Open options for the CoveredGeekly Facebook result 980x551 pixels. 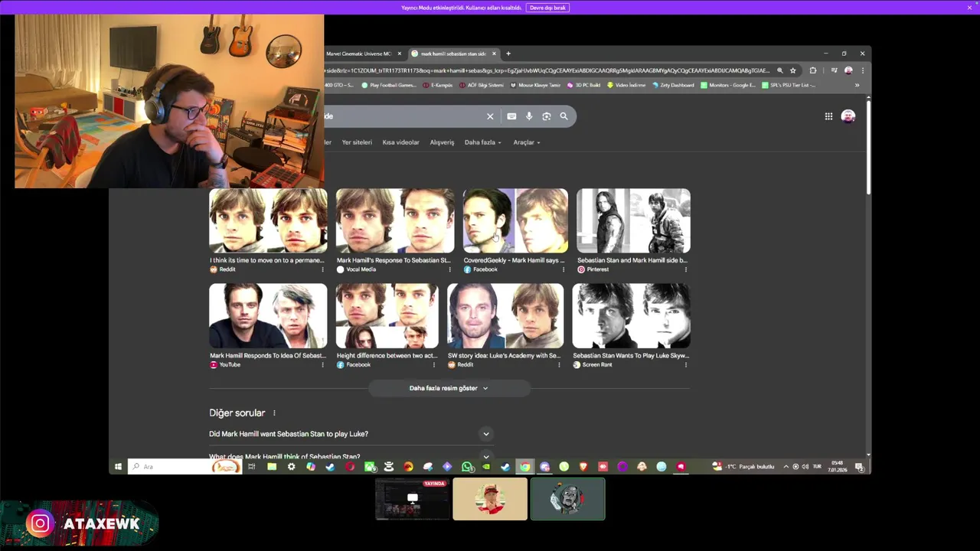[x=563, y=269]
